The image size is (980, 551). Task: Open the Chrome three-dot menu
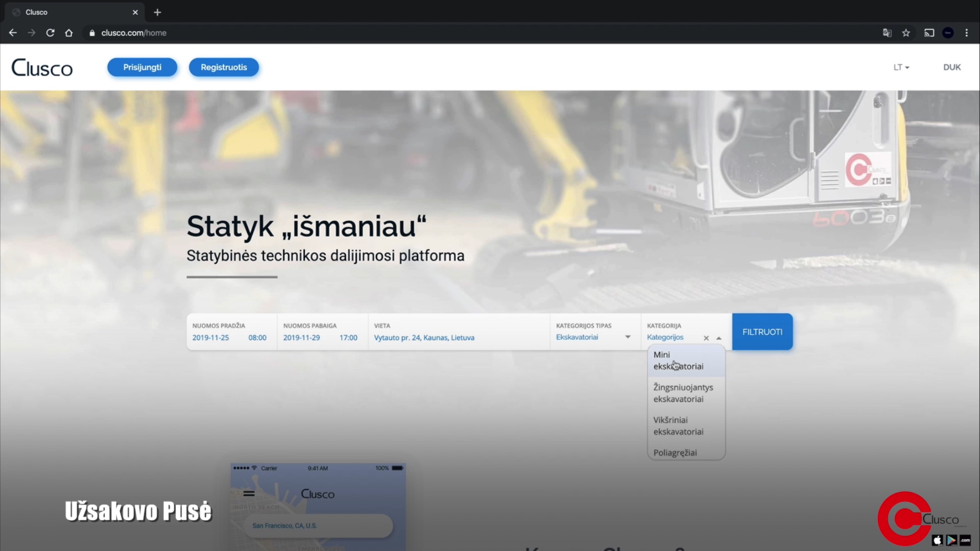click(967, 33)
